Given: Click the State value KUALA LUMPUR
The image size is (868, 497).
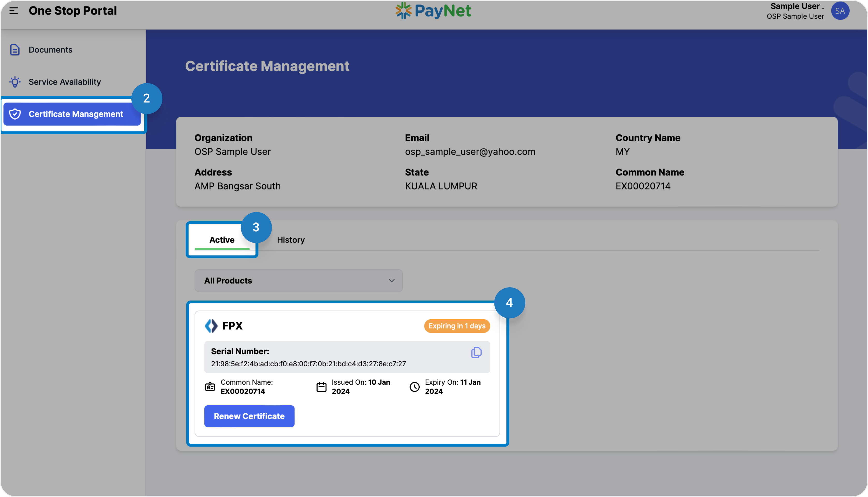Looking at the screenshot, I should 441,186.
